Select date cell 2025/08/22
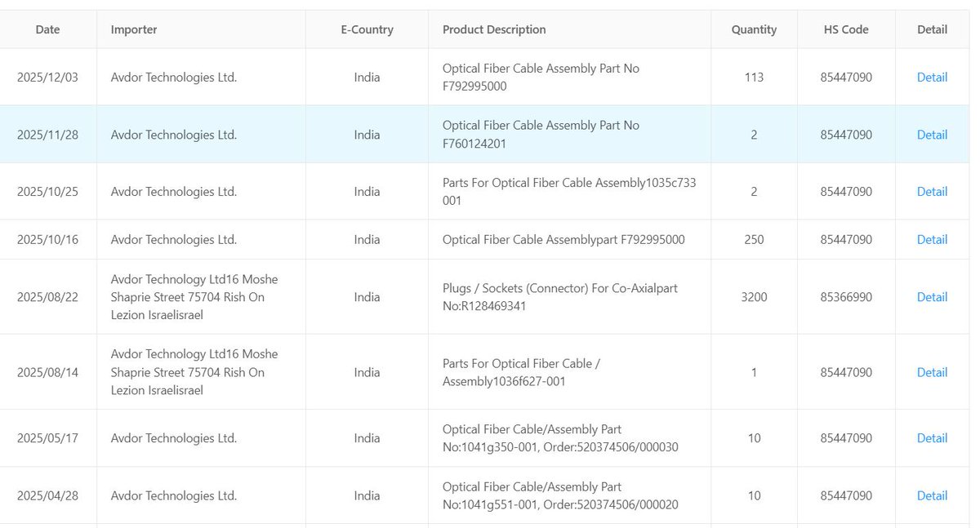 47,297
